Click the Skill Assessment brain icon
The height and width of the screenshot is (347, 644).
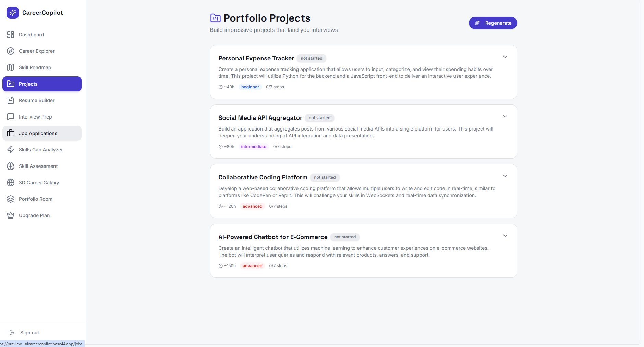click(11, 166)
